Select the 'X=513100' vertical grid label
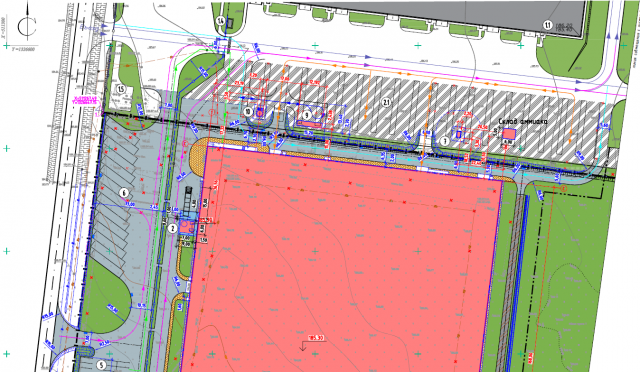This screenshot has height=372, width=640. point(4,27)
